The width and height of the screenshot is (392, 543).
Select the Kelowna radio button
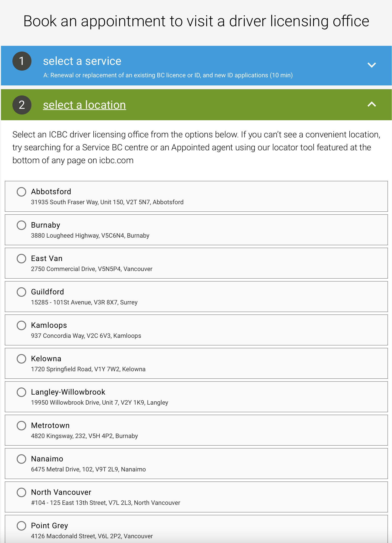[21, 359]
